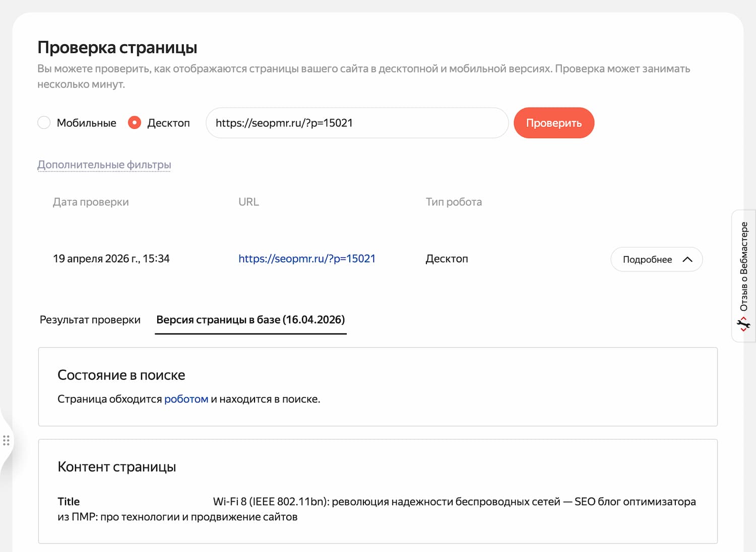Click the Тип робота column header
The image size is (756, 552).
tap(454, 202)
